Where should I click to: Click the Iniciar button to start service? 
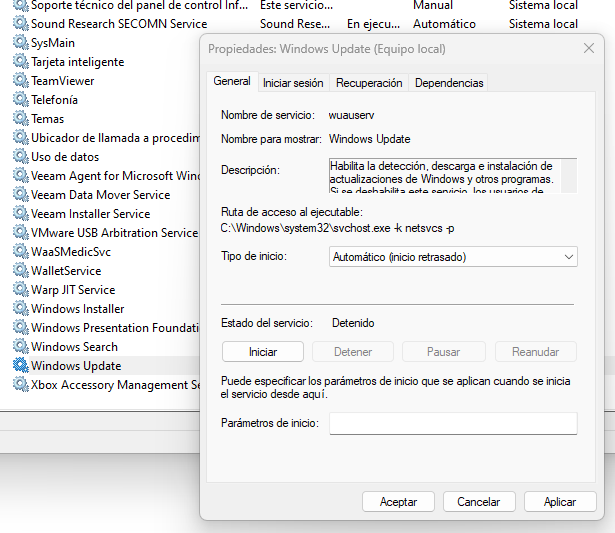263,352
